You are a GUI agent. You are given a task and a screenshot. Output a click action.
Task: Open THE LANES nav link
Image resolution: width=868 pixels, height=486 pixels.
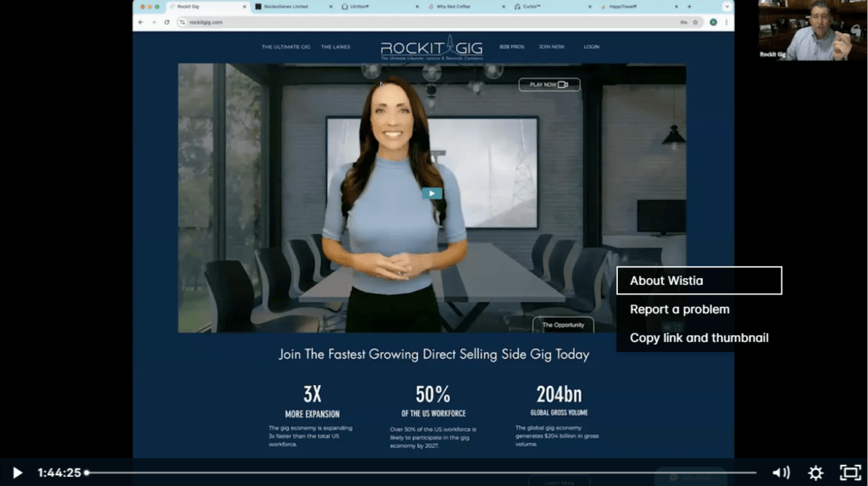point(336,47)
